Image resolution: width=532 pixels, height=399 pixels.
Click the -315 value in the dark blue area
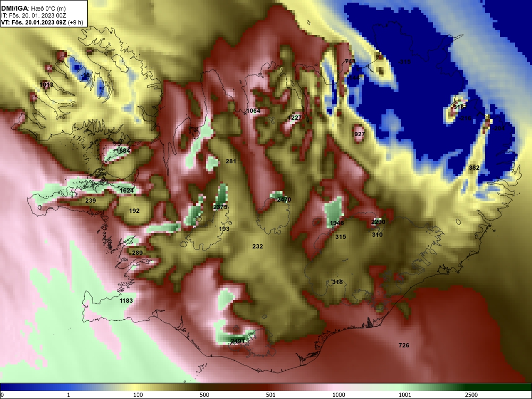coord(404,62)
